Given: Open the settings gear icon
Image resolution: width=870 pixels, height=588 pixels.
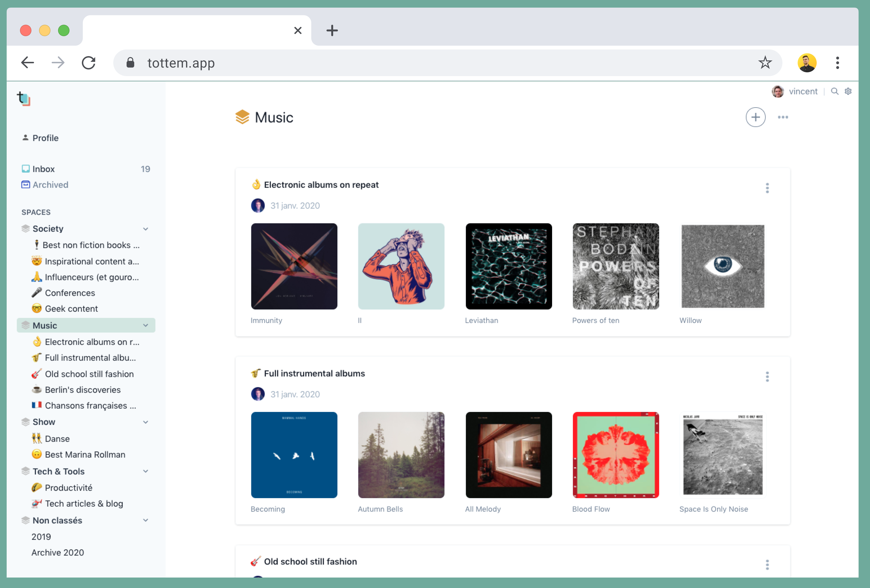Looking at the screenshot, I should click(x=848, y=91).
